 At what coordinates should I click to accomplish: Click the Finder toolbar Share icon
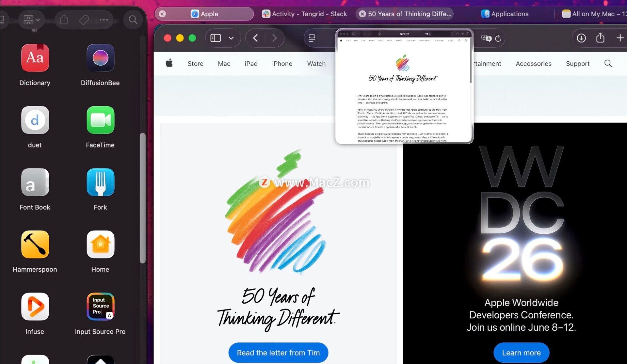[64, 20]
